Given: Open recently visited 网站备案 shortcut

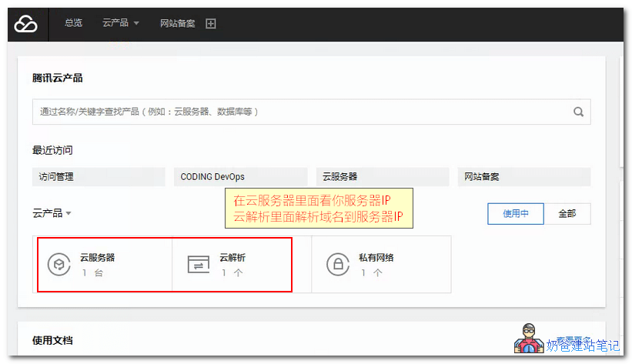Looking at the screenshot, I should (524, 176).
